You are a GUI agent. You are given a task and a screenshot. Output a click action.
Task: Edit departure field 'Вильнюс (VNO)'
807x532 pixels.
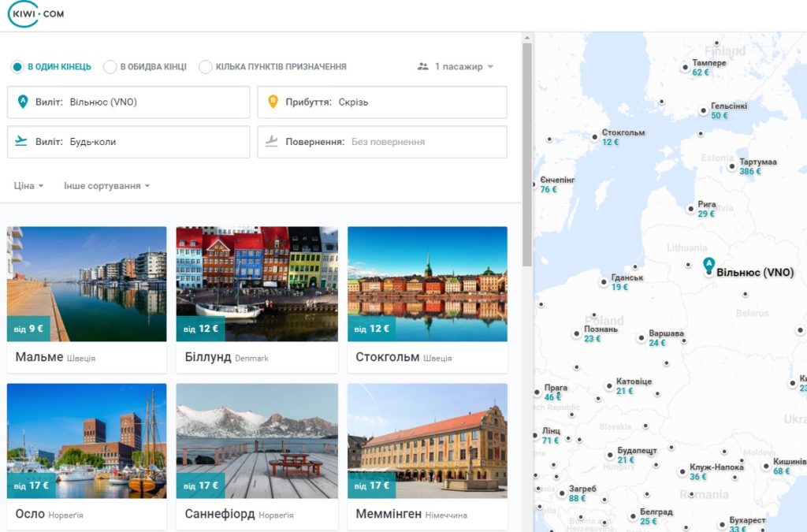[x=128, y=102]
